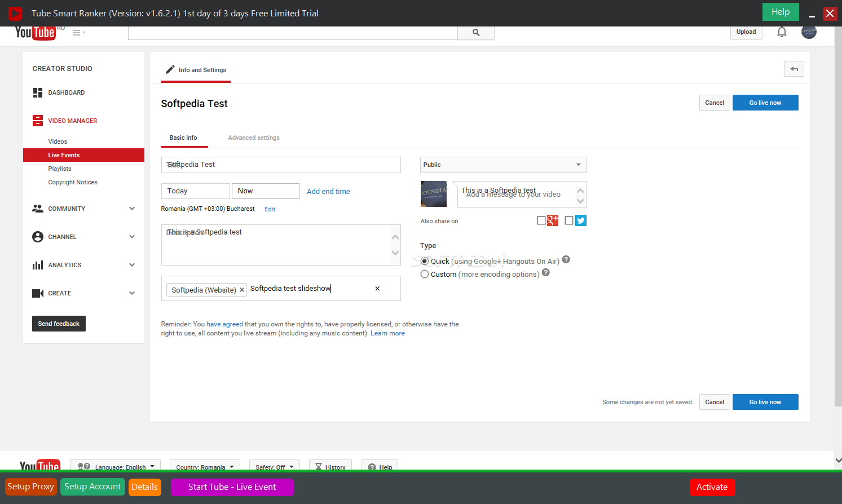842x504 pixels.
Task: Expand the Analytics section chevron
Action: coord(132,265)
